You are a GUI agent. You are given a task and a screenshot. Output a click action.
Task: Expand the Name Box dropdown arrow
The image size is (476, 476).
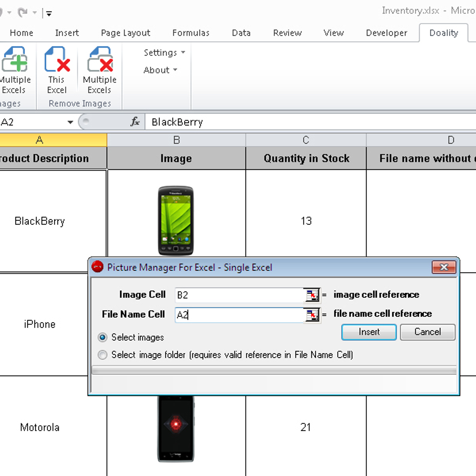(70, 122)
